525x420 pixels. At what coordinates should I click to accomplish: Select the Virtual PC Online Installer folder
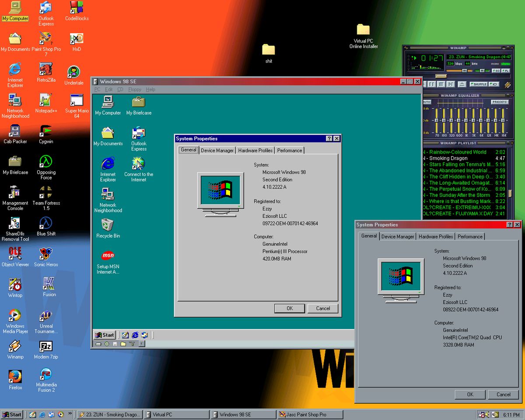pos(363,30)
